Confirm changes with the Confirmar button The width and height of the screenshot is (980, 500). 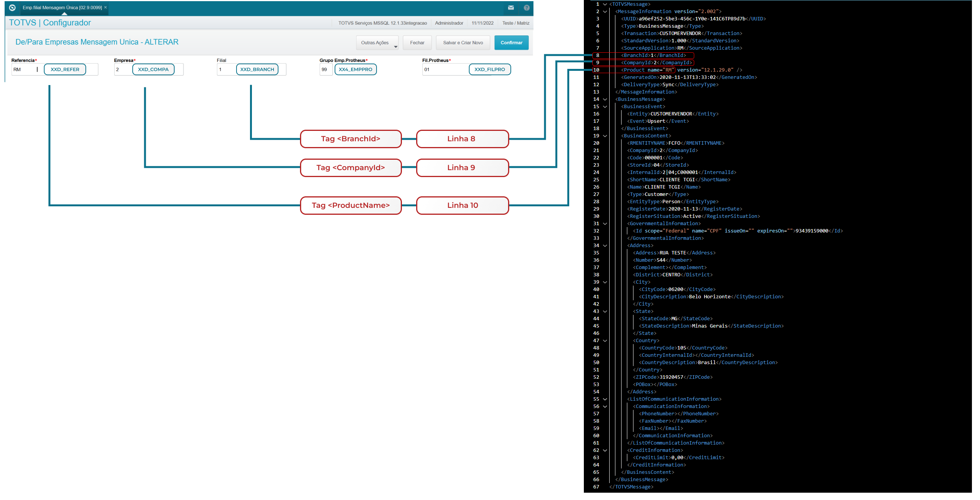[x=511, y=43]
